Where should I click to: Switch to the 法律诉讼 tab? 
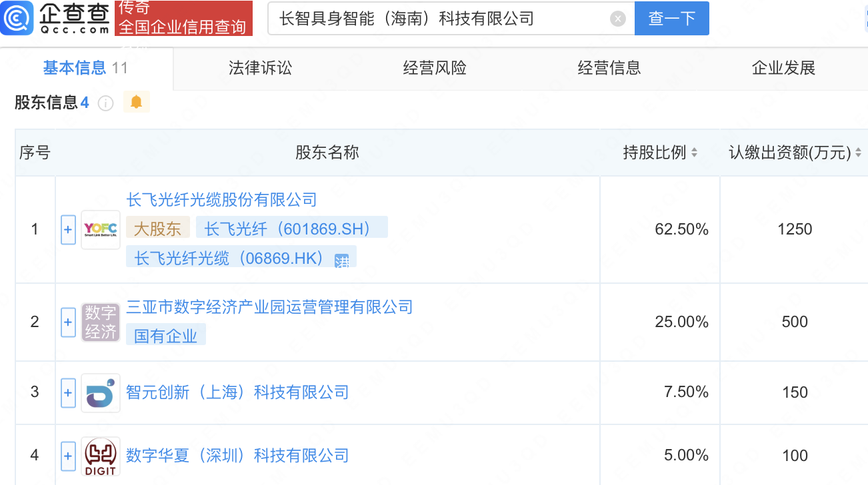pyautogui.click(x=260, y=68)
